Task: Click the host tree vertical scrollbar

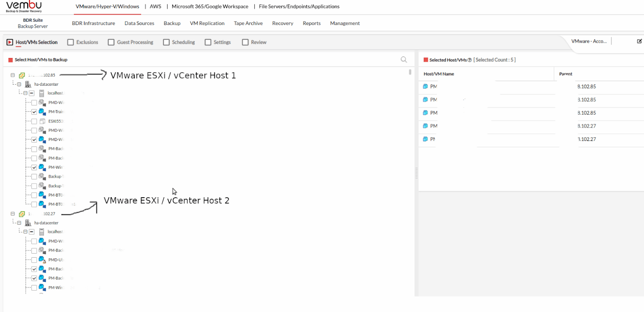Action: coord(410,72)
